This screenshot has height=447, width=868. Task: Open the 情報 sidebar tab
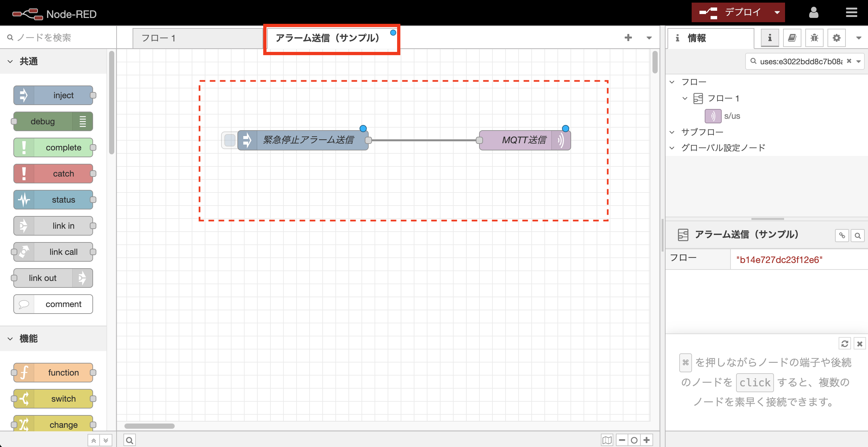pyautogui.click(x=711, y=38)
